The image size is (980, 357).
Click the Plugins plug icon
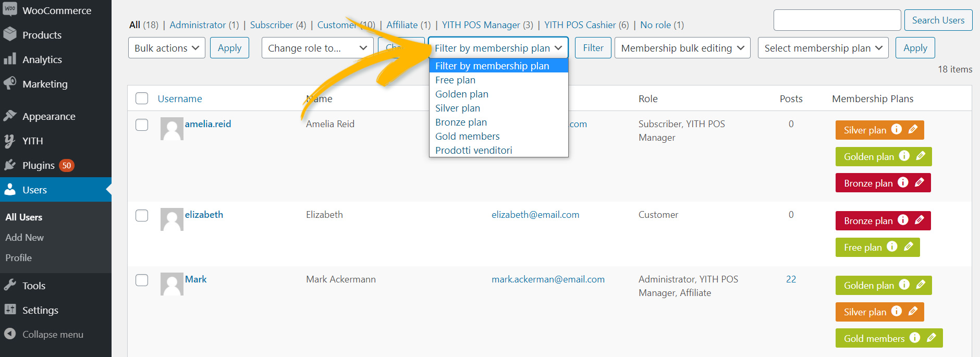coord(10,165)
